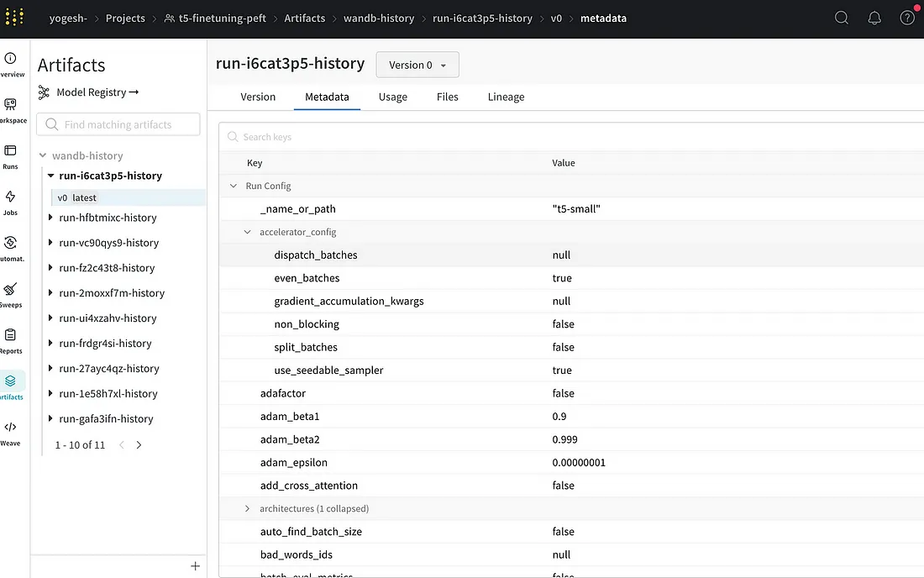Click the magnifier in Search keys field
The height and width of the screenshot is (578, 924).
tap(233, 137)
